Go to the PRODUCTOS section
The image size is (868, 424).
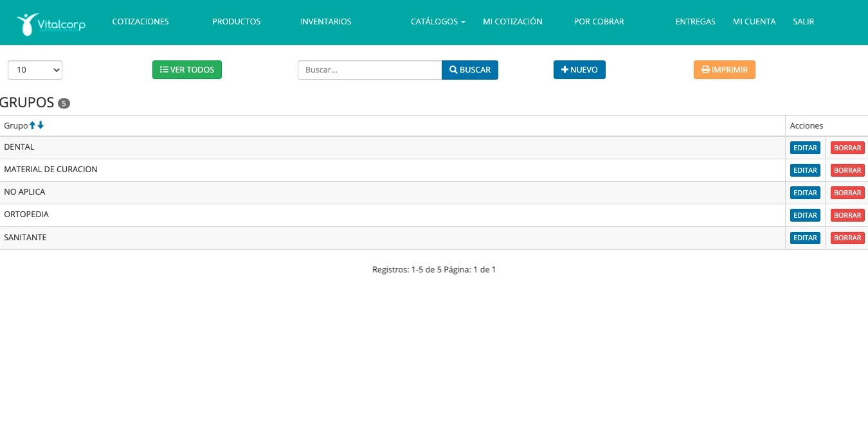point(236,22)
